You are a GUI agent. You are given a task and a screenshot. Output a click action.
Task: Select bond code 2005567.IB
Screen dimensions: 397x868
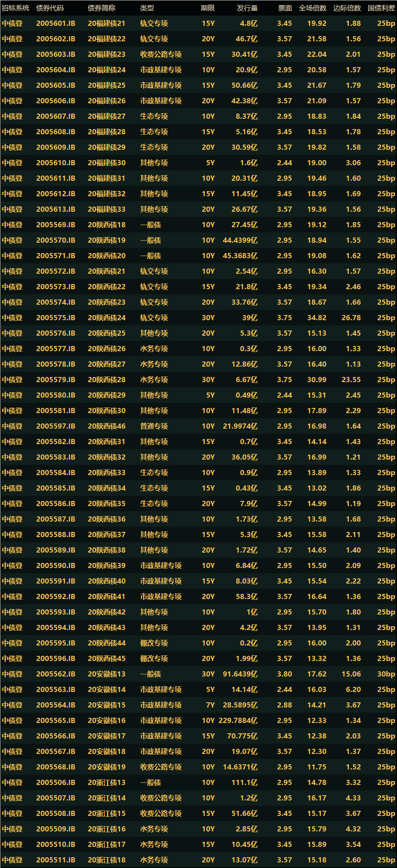[x=55, y=752]
